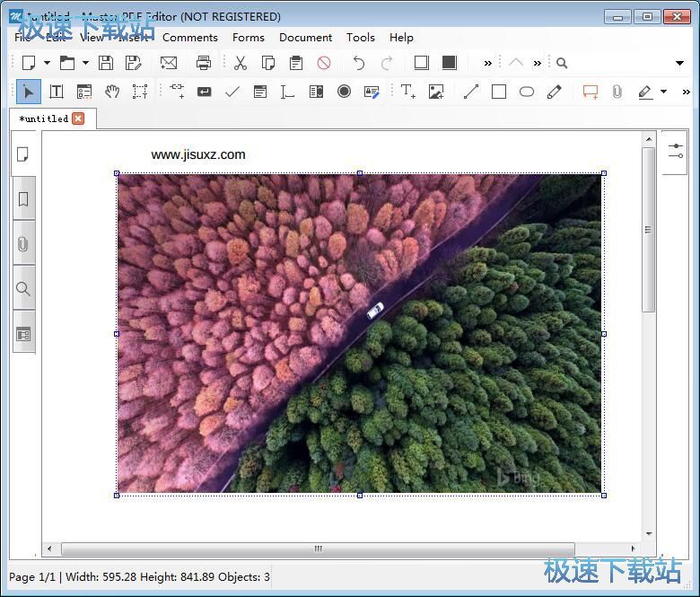Open the Bookmarks side panel
The width and height of the screenshot is (700, 597).
coord(23,198)
